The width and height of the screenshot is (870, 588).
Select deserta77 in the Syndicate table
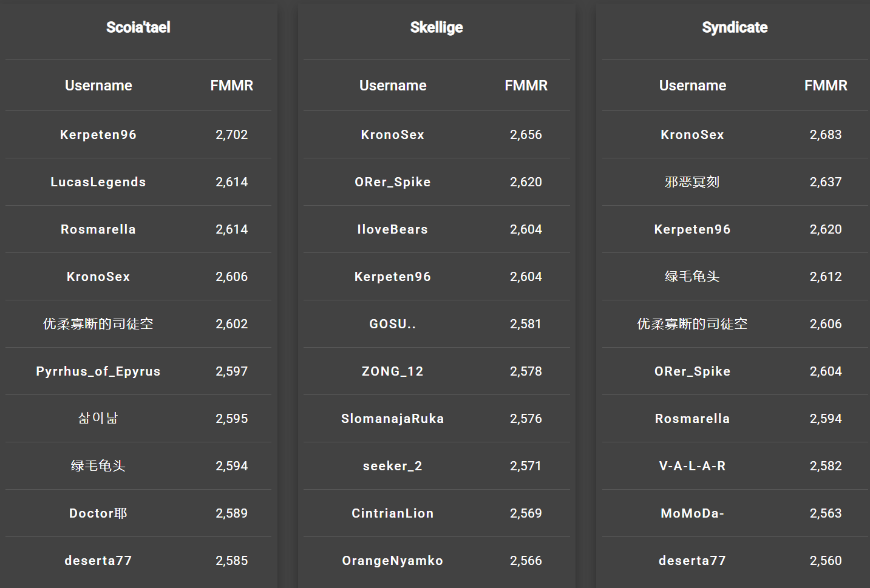click(692, 561)
